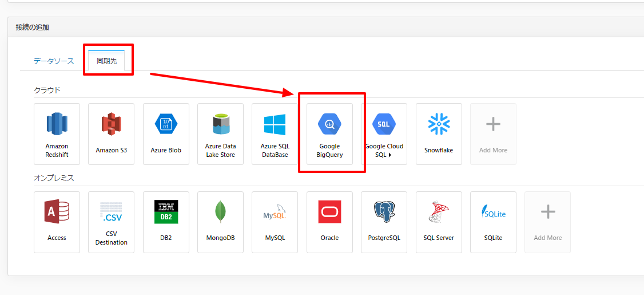
Task: Choose the Amazon S3 connector
Action: (112, 134)
